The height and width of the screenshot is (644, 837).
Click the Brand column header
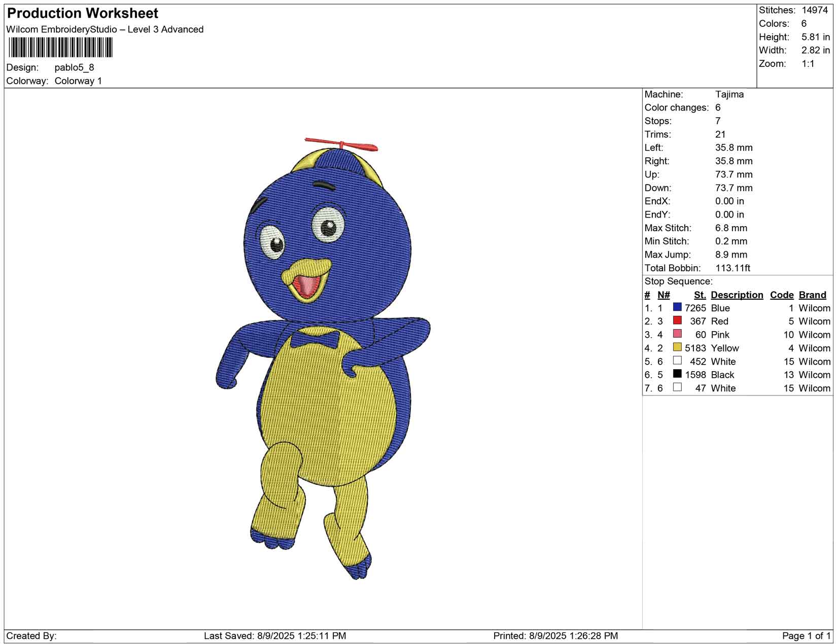point(813,295)
